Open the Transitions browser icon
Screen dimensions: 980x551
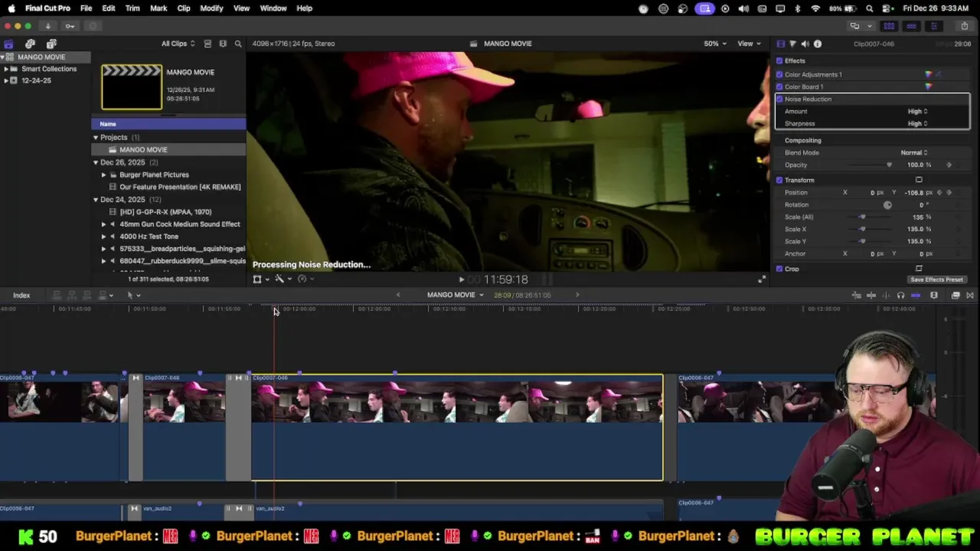(969, 295)
